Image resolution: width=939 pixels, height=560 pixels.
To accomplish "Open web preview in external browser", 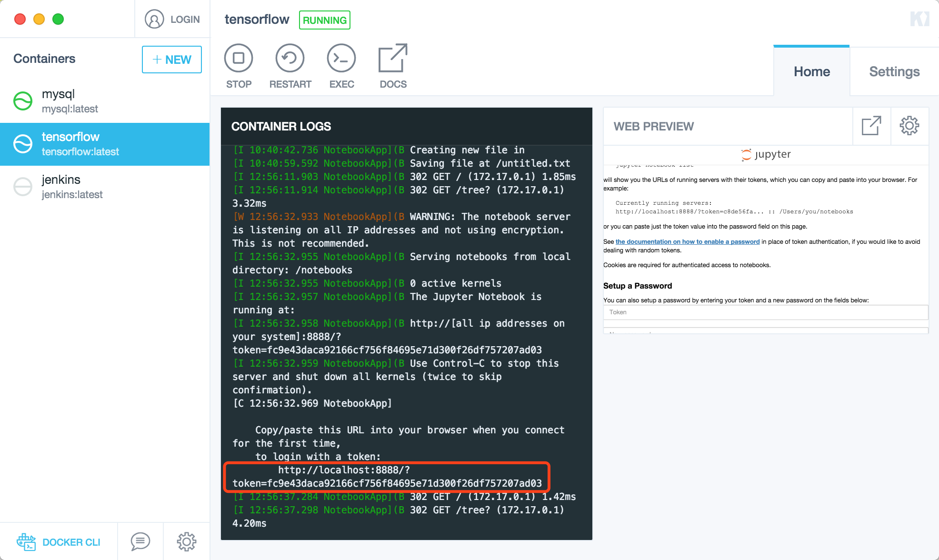I will click(x=871, y=126).
